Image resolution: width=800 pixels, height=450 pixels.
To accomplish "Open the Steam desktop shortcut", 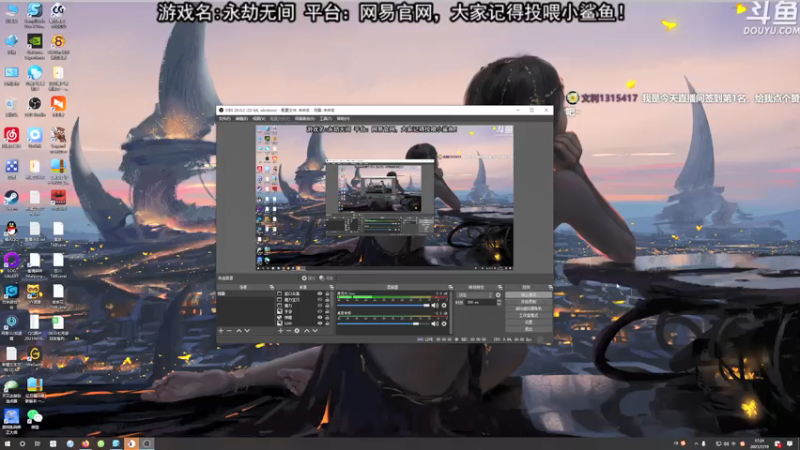I will [x=11, y=197].
